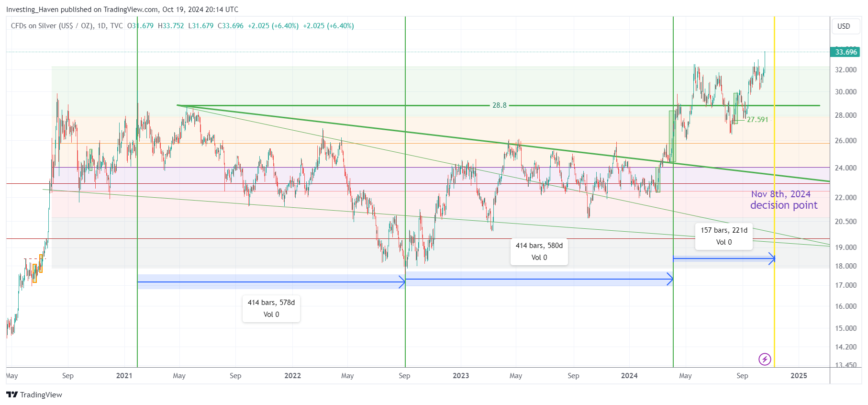Select the 414 bars, 580d range label
The width and height of the screenshot is (868, 405).
click(539, 251)
